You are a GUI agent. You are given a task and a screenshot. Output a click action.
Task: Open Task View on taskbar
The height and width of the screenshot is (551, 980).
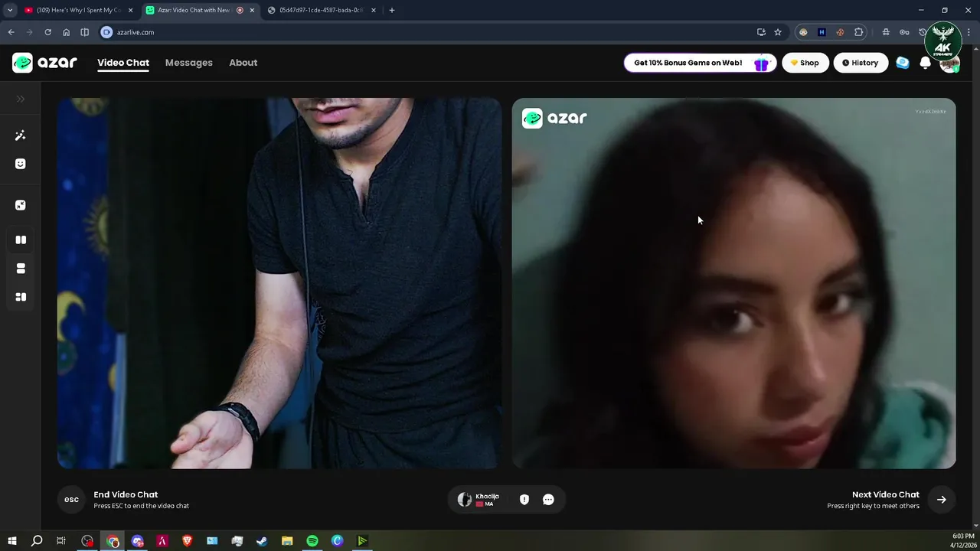(61, 541)
